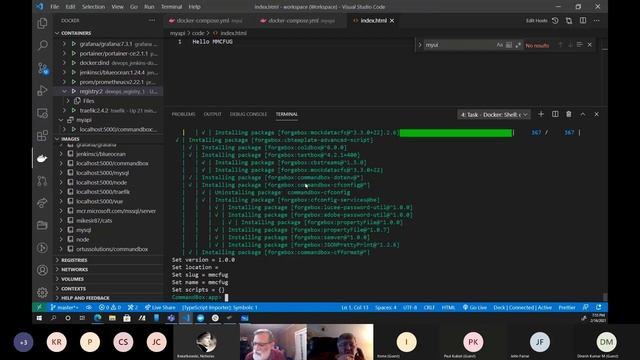Click the Windows Start button
This screenshot has width=640, height=360.
click(39, 318)
